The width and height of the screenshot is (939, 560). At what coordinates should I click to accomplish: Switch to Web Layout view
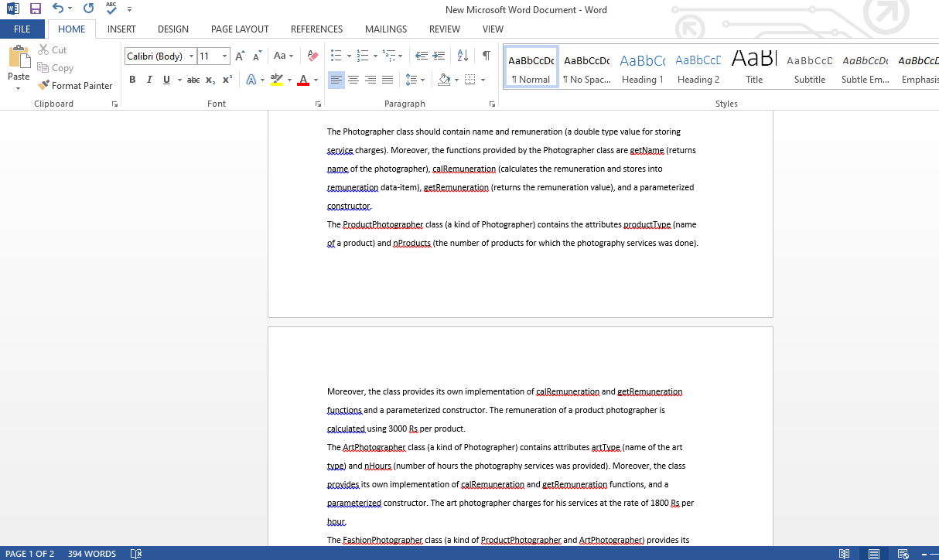point(902,554)
